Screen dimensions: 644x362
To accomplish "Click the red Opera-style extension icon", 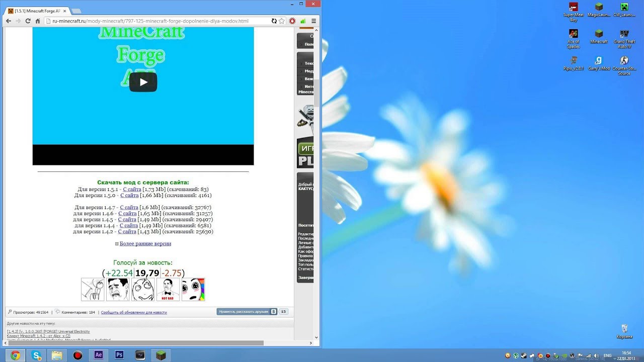I will click(292, 21).
